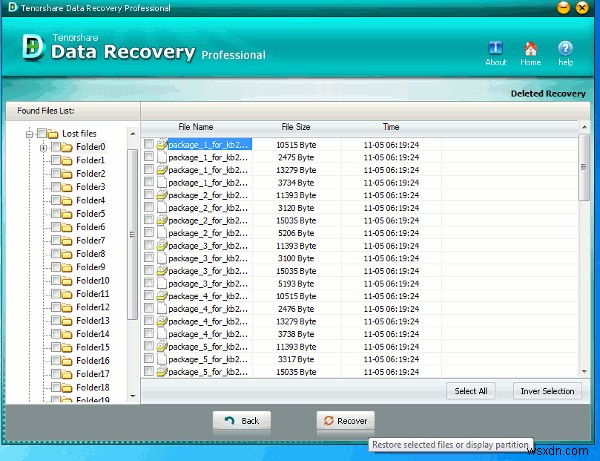
Task: Click the Folder10 folder icon
Action: (67, 281)
